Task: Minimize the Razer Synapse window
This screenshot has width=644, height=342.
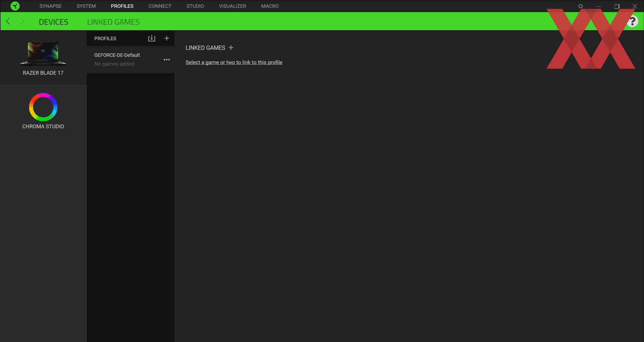Action: pos(599,6)
